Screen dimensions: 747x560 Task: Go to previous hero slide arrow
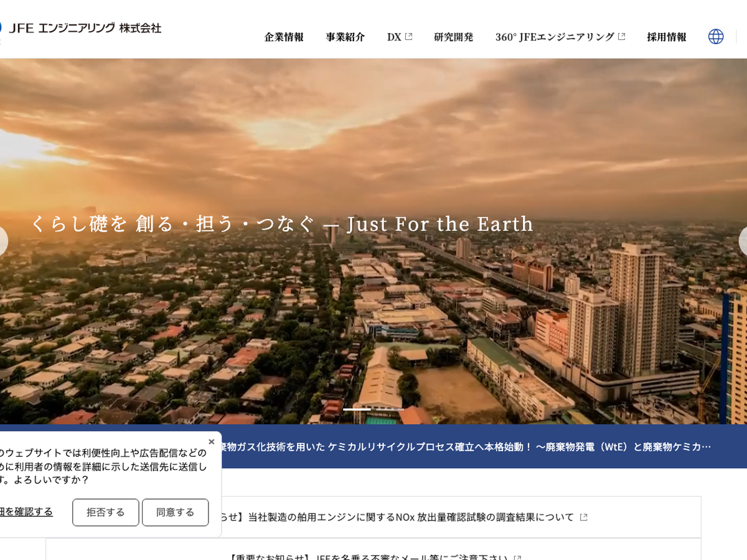point(2,241)
